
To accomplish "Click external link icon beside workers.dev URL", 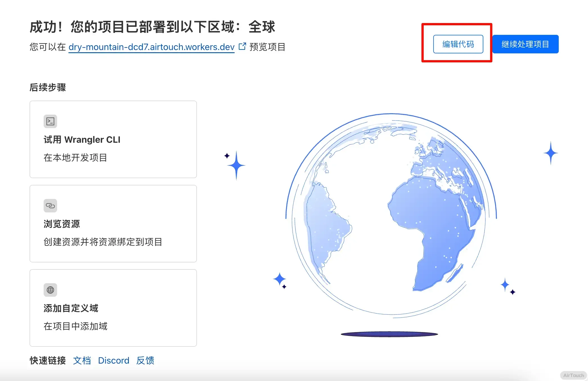I will (x=242, y=46).
